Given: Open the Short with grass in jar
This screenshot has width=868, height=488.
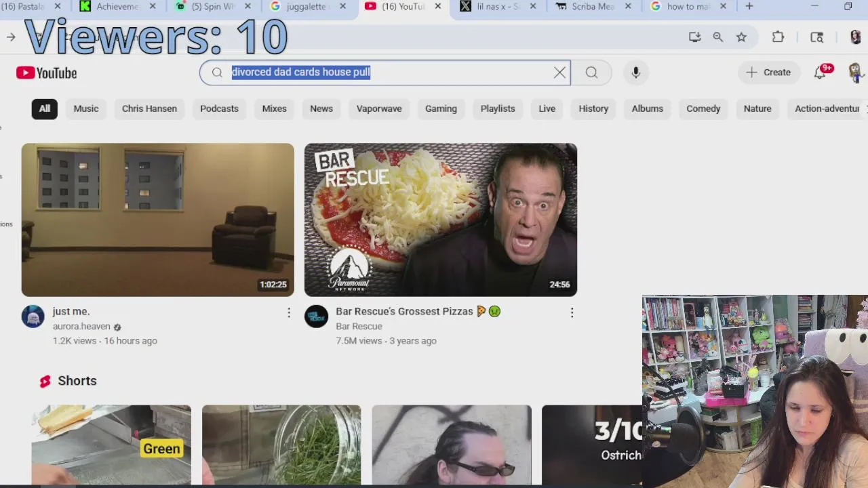Looking at the screenshot, I should [x=281, y=445].
